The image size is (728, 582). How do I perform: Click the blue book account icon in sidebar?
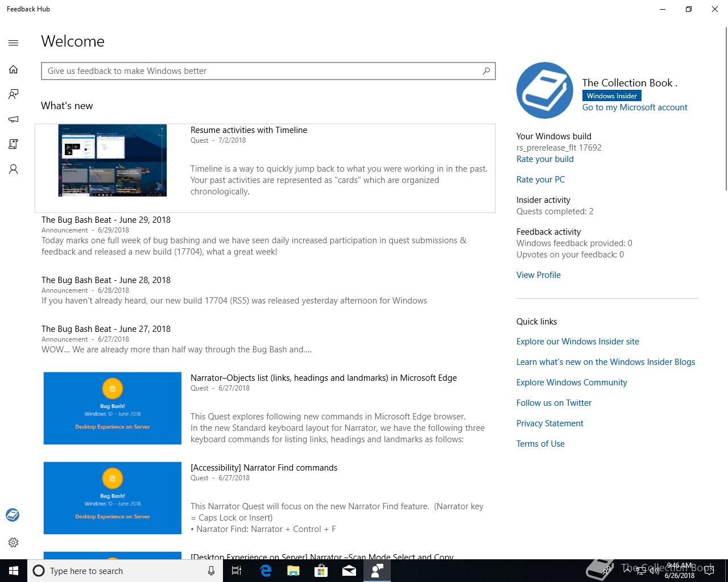click(13, 515)
